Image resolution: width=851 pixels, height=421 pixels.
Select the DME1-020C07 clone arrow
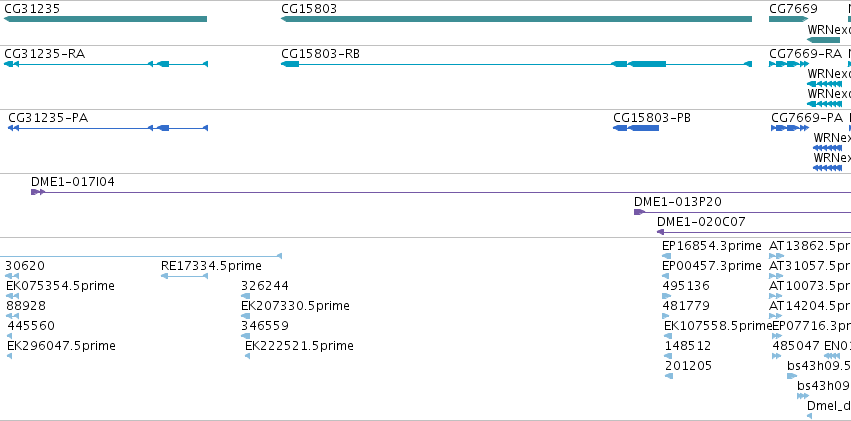click(x=661, y=232)
